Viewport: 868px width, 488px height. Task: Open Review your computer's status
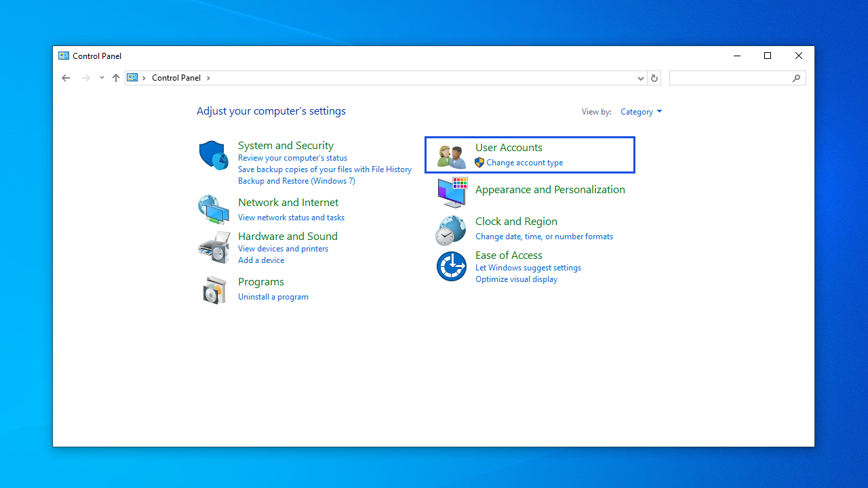pyautogui.click(x=292, y=158)
